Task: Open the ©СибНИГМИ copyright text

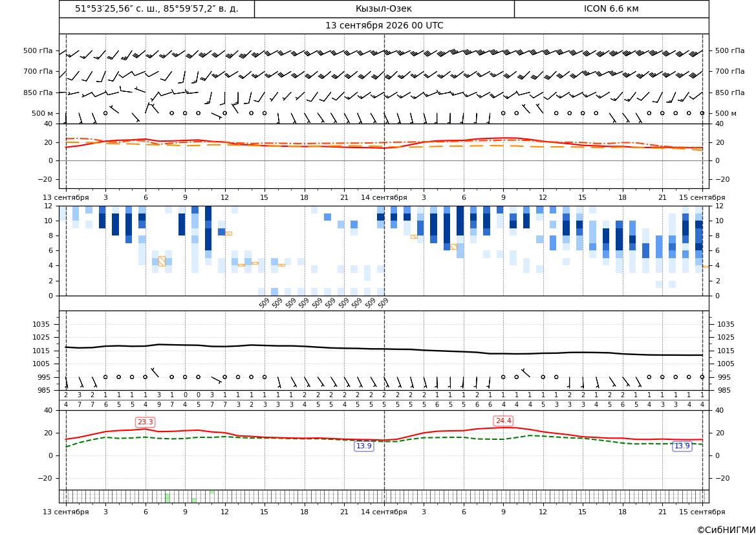Action: [726, 530]
